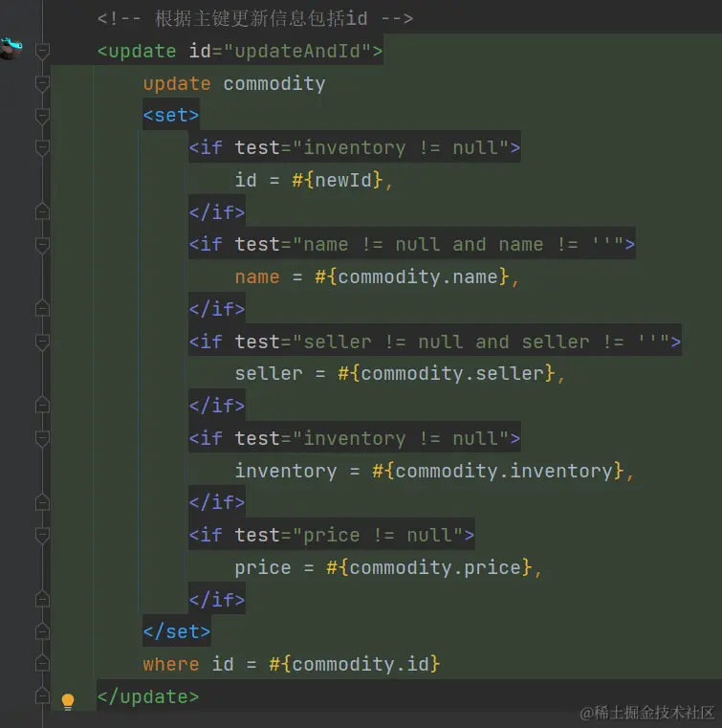Click the test "seller != null and seller != ''" attribute
This screenshot has width=722, height=728.
click(x=452, y=342)
